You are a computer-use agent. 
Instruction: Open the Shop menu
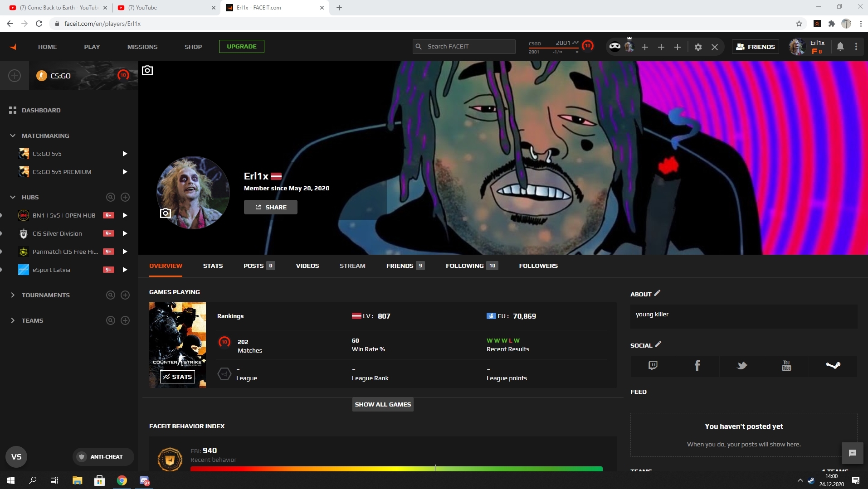pyautogui.click(x=193, y=47)
